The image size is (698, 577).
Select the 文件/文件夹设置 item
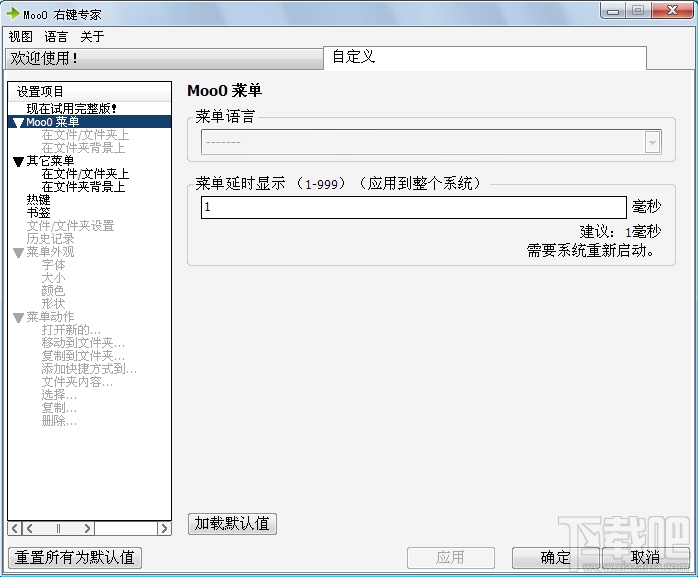(70, 226)
